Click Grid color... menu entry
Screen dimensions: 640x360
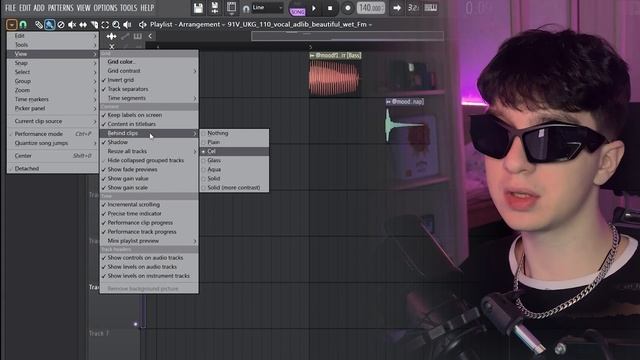pyautogui.click(x=149, y=62)
